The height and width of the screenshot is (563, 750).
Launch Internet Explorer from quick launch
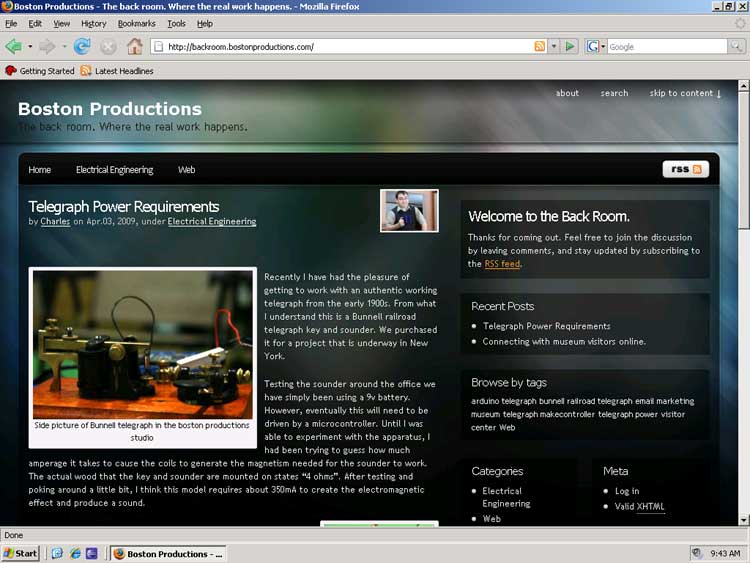point(75,553)
